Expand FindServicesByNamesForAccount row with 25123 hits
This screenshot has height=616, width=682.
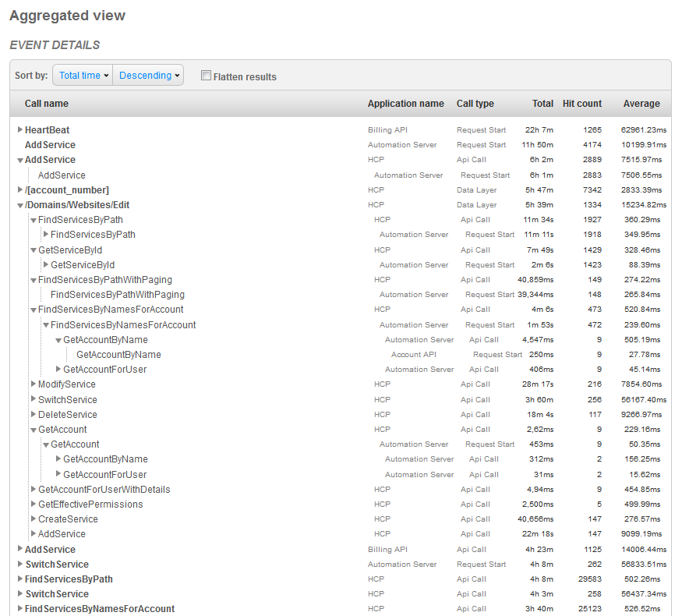coord(20,608)
